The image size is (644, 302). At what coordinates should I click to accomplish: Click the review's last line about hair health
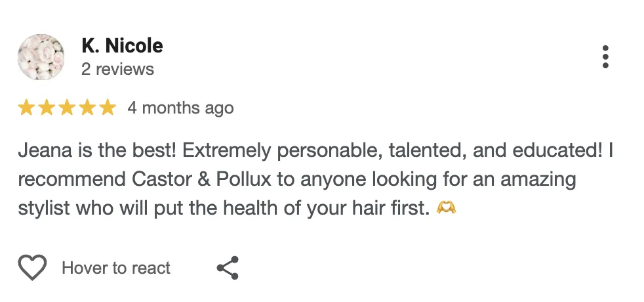224,209
